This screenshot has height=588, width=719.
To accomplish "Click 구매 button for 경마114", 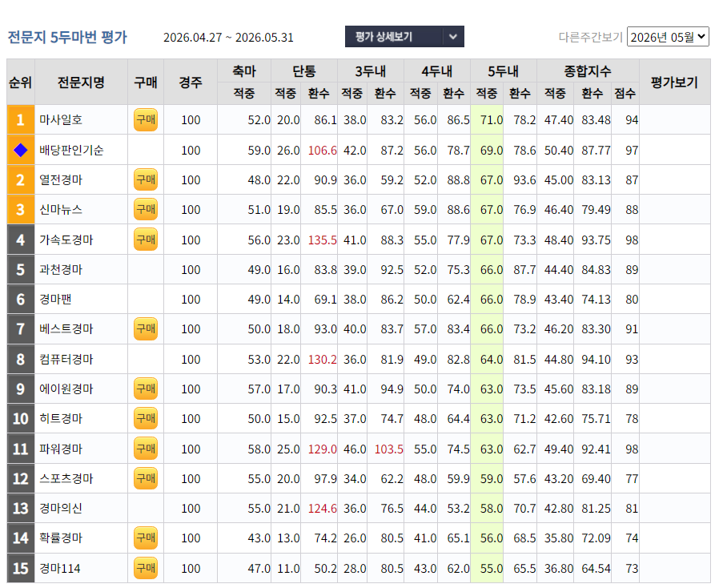I will tap(146, 568).
